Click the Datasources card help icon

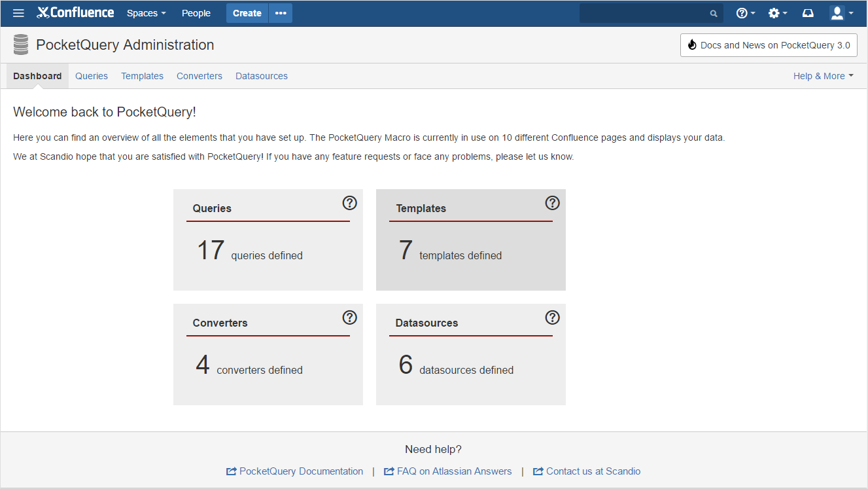pos(553,317)
